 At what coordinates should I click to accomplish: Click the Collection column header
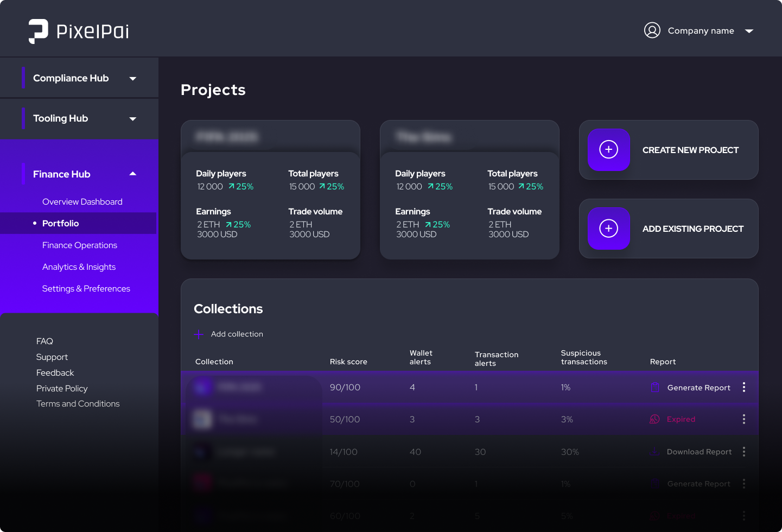214,362
